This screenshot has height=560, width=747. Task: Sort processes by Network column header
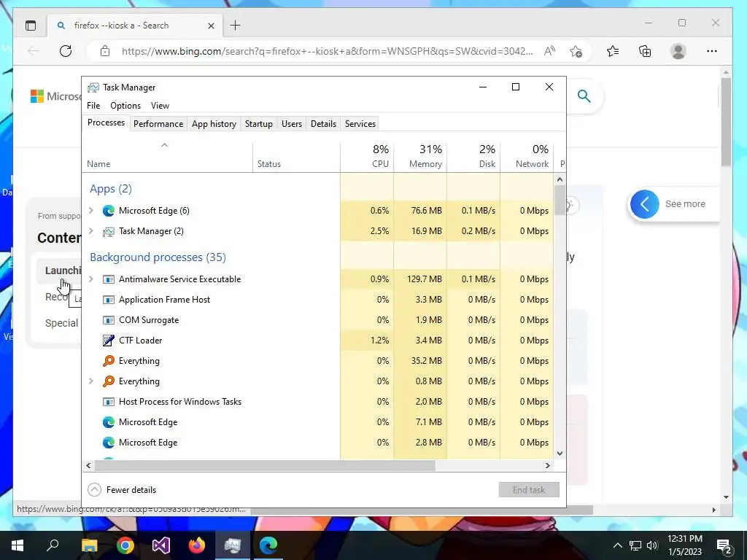tap(527, 156)
